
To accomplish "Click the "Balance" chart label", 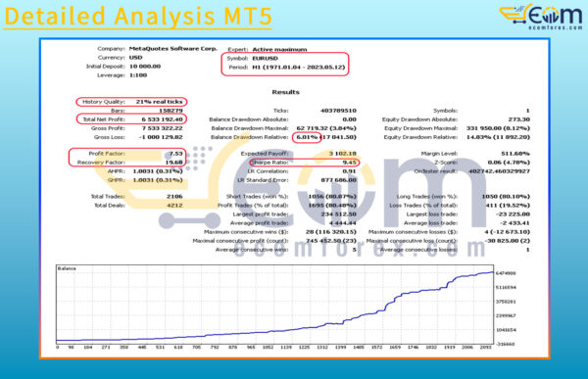I will [x=67, y=268].
